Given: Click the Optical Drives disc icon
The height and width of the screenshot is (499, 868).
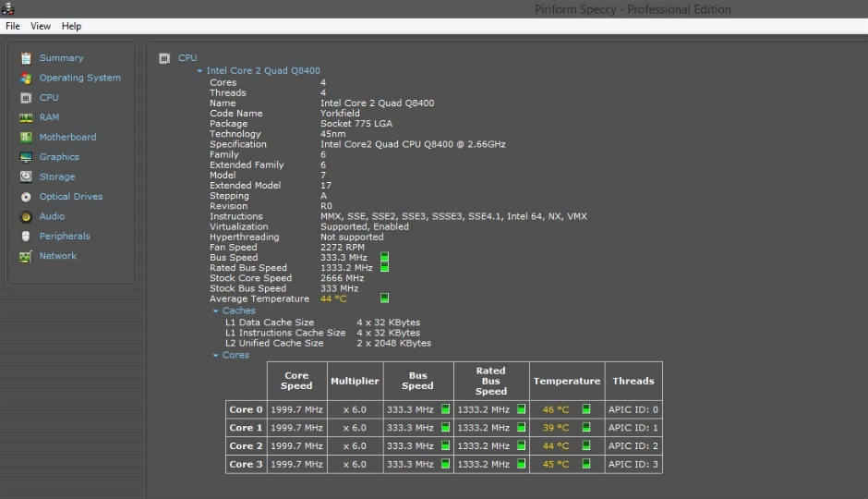Looking at the screenshot, I should (26, 197).
